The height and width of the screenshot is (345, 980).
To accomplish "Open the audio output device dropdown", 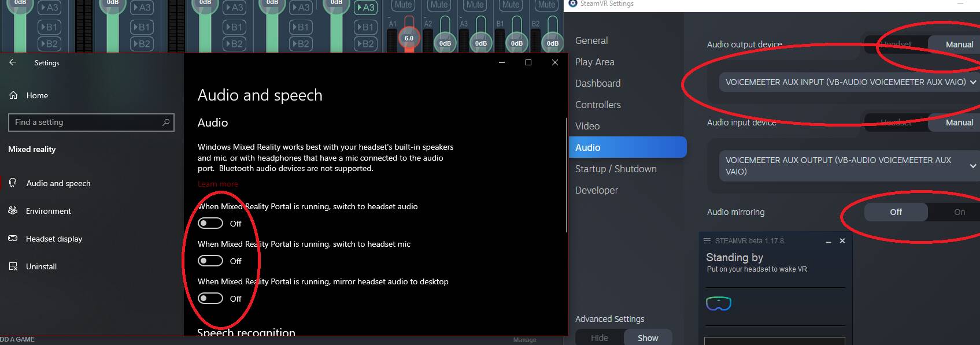I will pyautogui.click(x=849, y=82).
